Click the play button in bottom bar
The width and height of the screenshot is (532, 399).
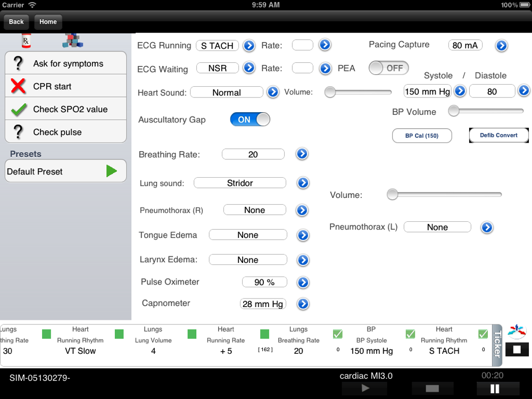pyautogui.click(x=365, y=388)
